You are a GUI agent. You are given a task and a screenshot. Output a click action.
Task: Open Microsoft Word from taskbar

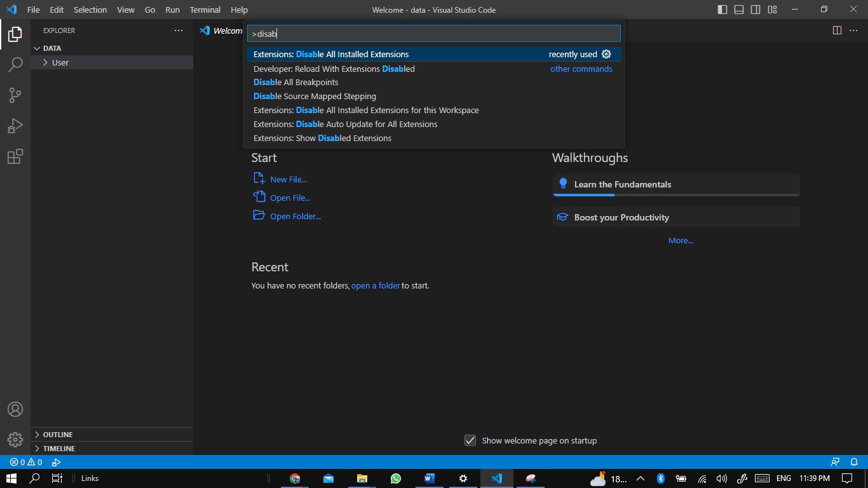tap(430, 478)
